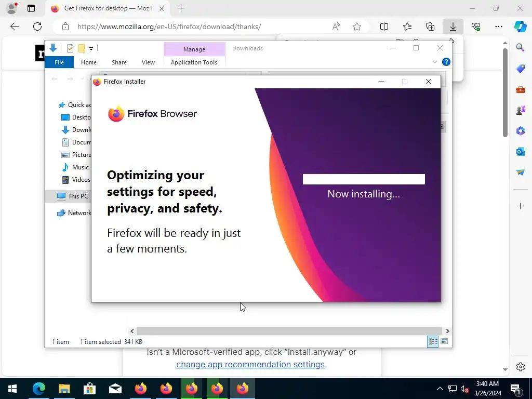Select the Explorer Home tab
The image size is (532, 399).
89,62
